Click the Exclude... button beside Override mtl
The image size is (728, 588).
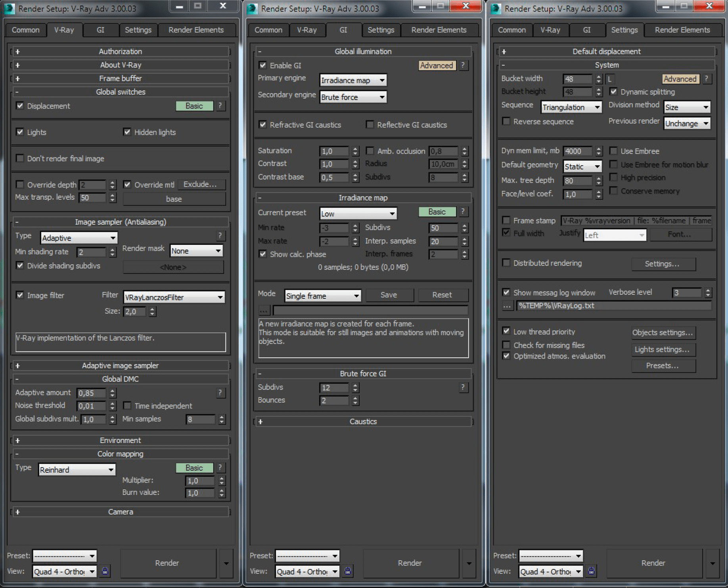point(200,185)
